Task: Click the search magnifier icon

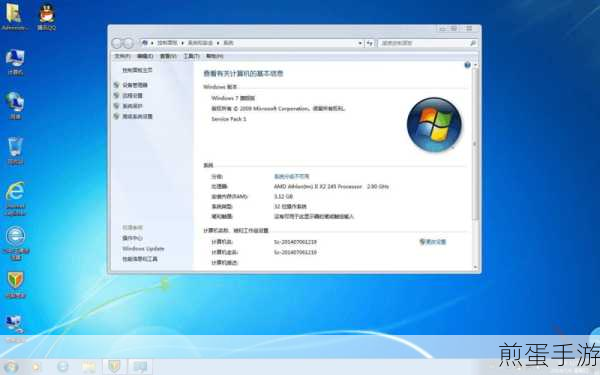Action: tap(473, 43)
